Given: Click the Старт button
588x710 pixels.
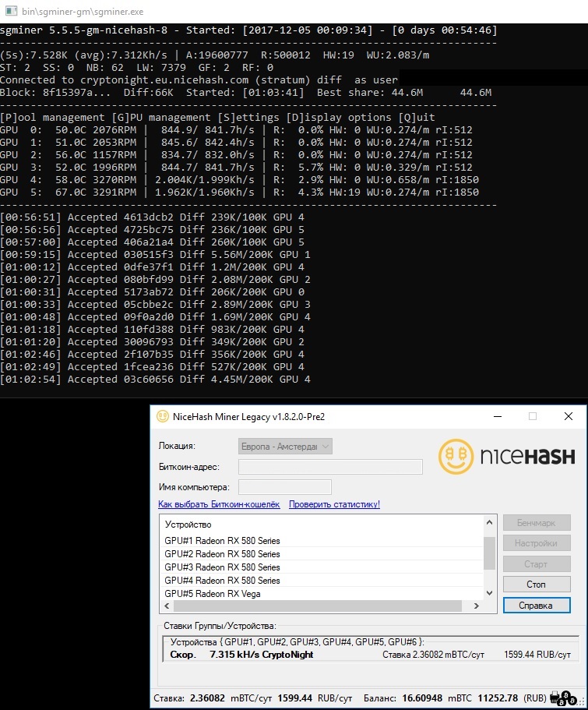Looking at the screenshot, I should tap(537, 564).
